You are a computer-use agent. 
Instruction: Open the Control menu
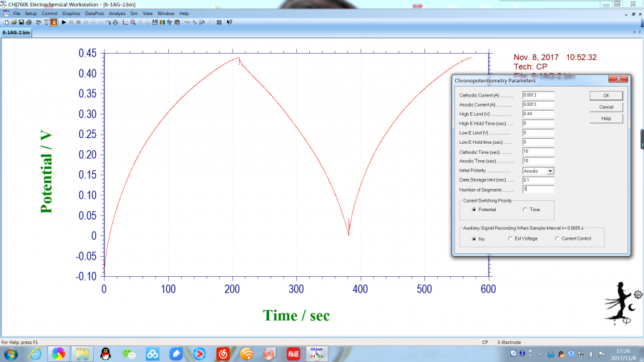click(49, 14)
